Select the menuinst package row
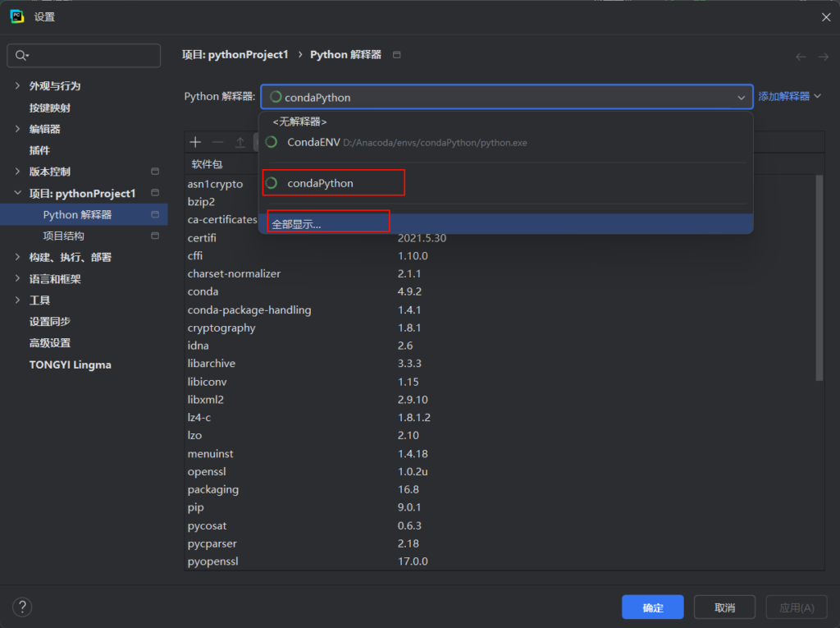Screen dimensions: 840x628 pos(500,454)
